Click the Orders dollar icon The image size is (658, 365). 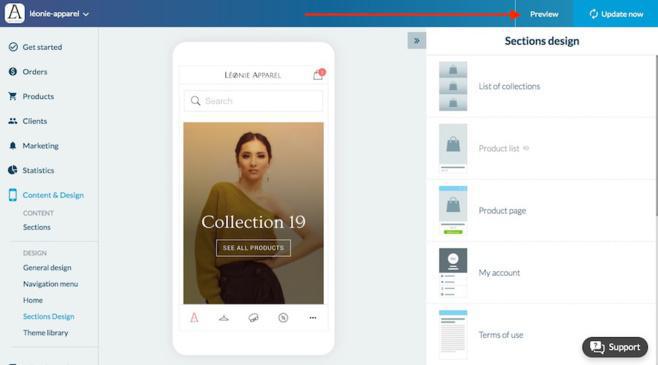13,71
